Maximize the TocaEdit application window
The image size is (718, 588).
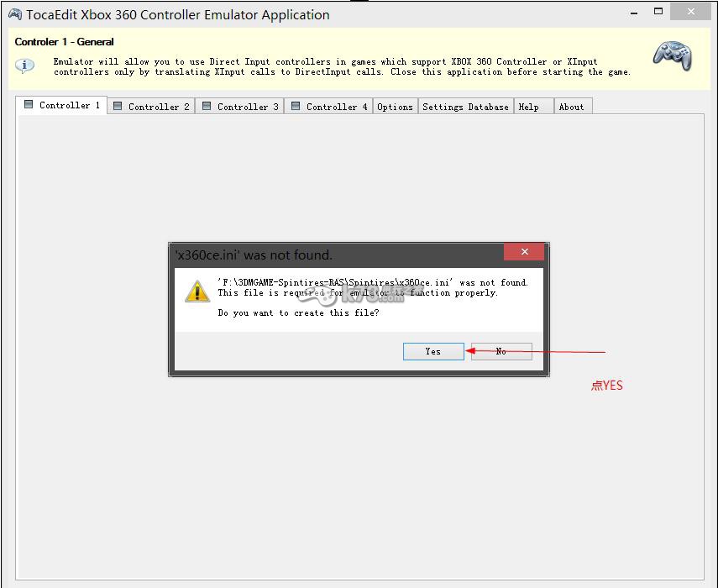659,12
